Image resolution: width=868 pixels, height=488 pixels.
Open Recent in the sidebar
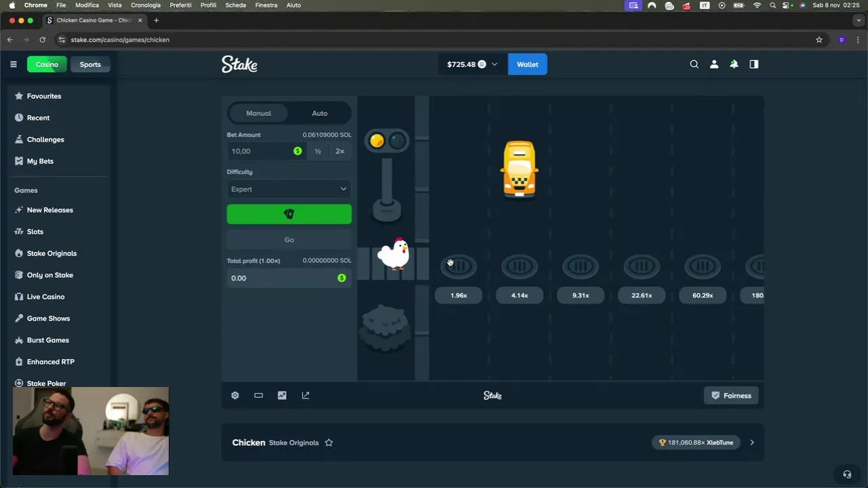click(38, 118)
